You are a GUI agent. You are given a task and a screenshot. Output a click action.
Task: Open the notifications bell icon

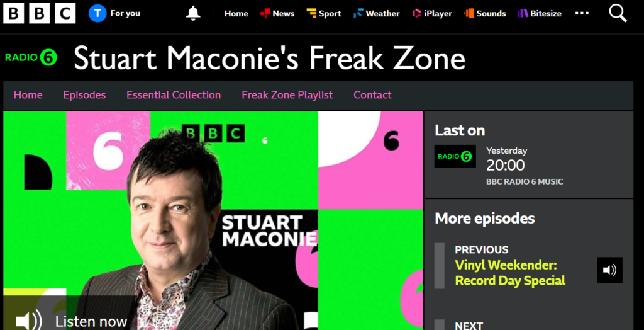193,14
